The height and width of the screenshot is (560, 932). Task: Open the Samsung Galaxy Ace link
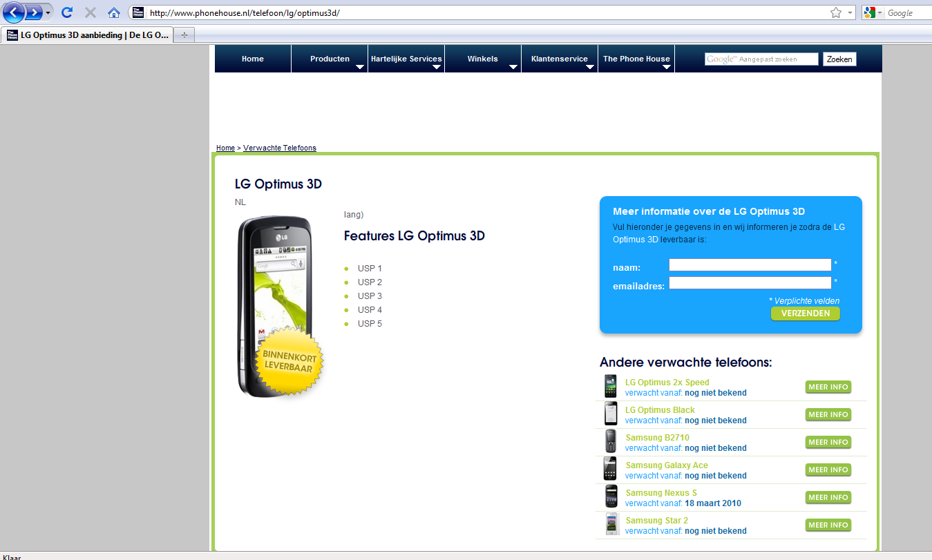click(667, 465)
